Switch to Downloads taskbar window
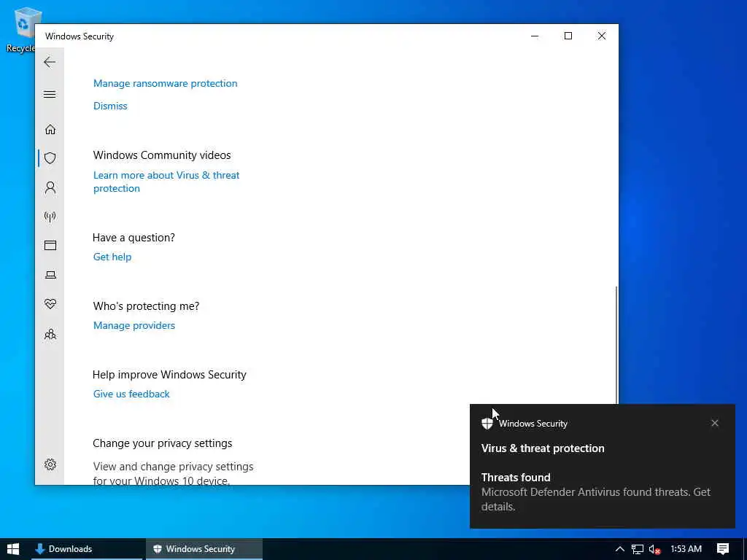Viewport: 747px width, 560px height. click(86, 549)
